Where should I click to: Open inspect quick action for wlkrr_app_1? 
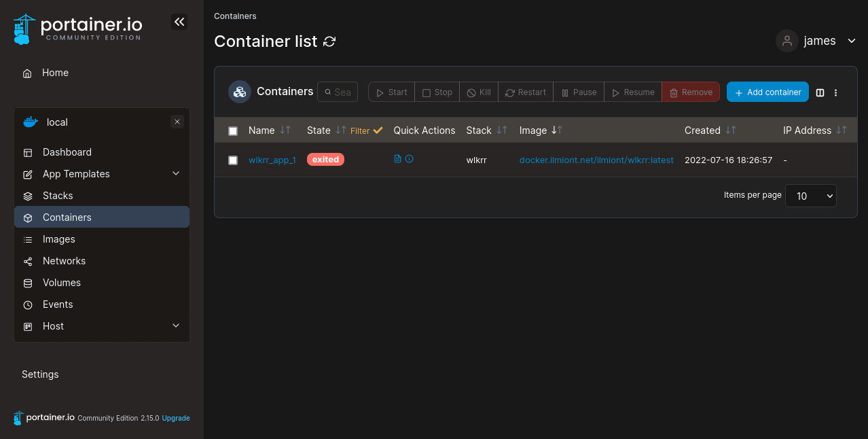[410, 159]
